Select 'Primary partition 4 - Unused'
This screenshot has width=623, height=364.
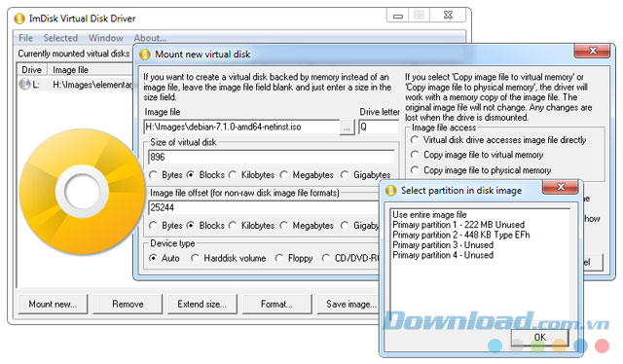click(x=443, y=255)
